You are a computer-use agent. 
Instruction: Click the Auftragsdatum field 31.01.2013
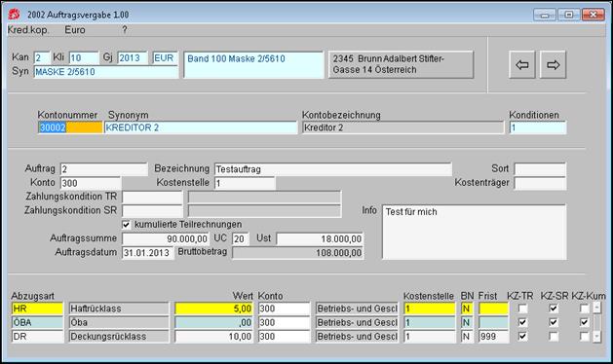(147, 253)
